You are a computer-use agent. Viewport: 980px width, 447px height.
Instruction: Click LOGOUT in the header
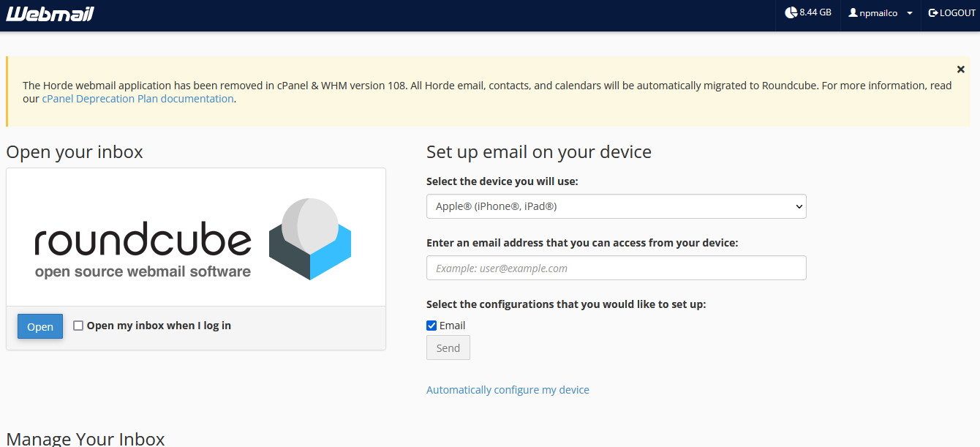pyautogui.click(x=952, y=13)
